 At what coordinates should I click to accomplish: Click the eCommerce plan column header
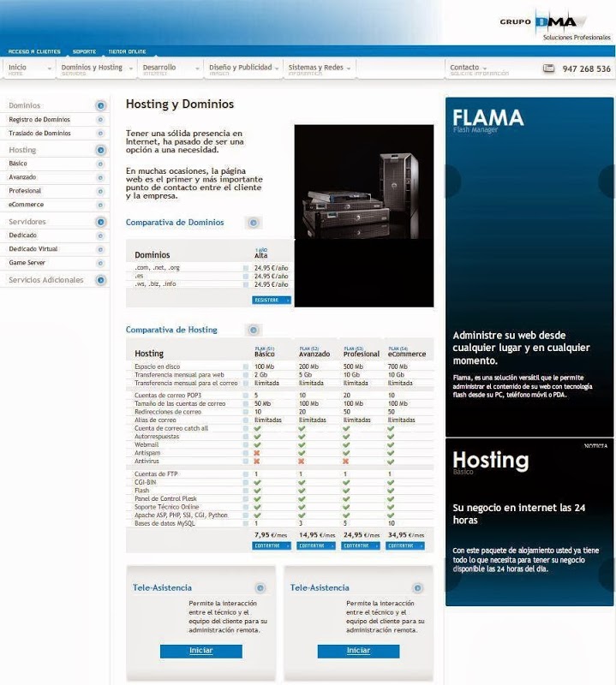click(407, 352)
